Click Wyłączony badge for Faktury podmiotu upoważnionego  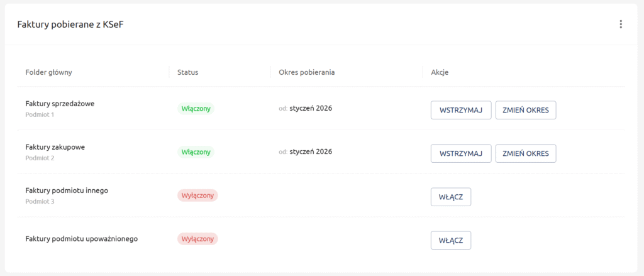197,239
